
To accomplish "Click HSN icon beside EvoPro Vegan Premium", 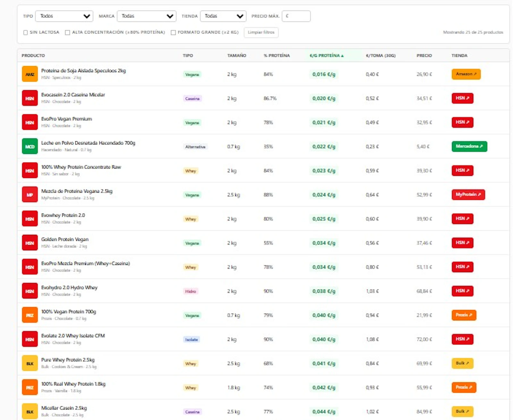I will (x=30, y=122).
